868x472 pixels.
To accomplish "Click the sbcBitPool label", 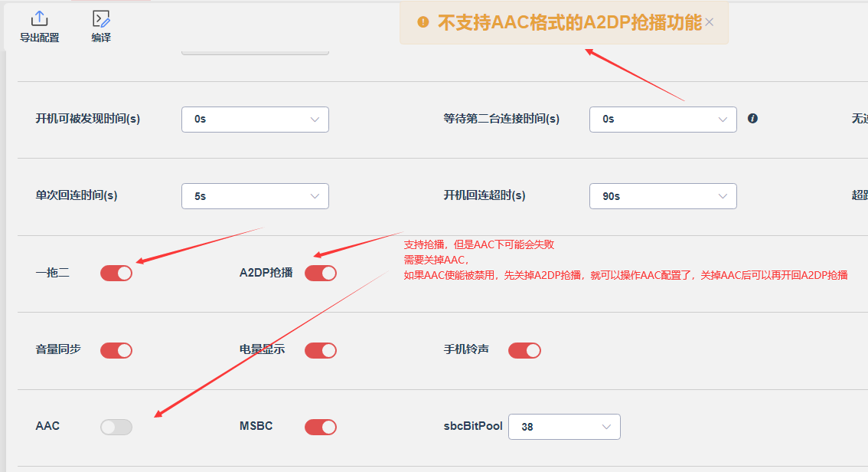I will [473, 426].
